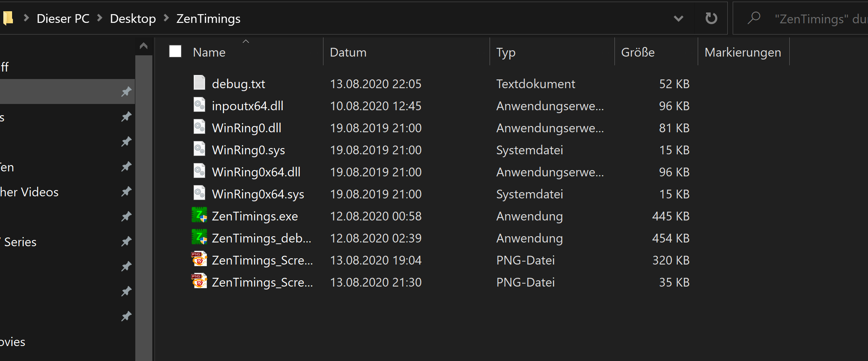The image size is (868, 361).
Task: Click the PNG file icon dated 19:04
Action: pyautogui.click(x=199, y=260)
